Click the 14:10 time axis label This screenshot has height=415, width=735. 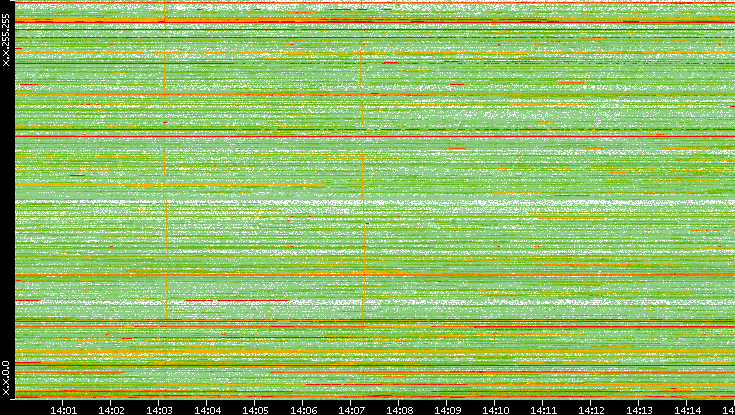(495, 410)
